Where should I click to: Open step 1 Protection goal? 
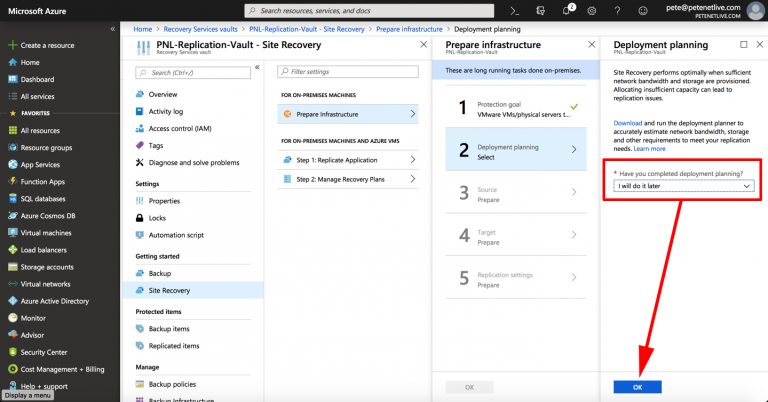516,107
